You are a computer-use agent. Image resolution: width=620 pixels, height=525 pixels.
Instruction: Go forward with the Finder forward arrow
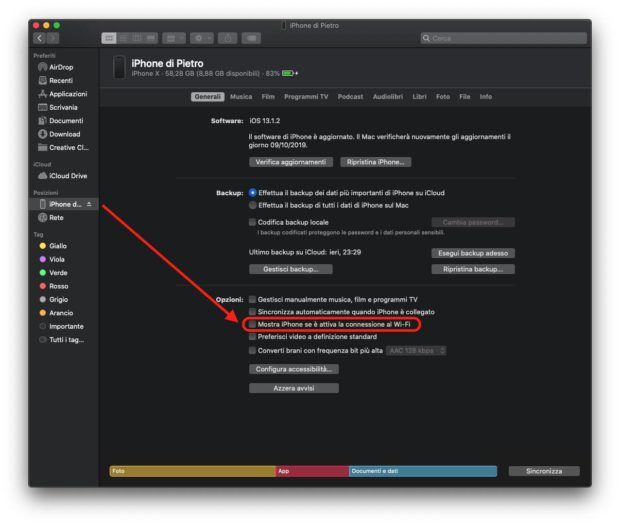[x=53, y=38]
